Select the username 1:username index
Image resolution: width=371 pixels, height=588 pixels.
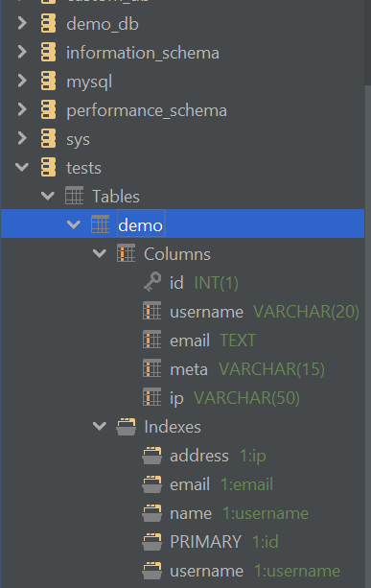[255, 571]
